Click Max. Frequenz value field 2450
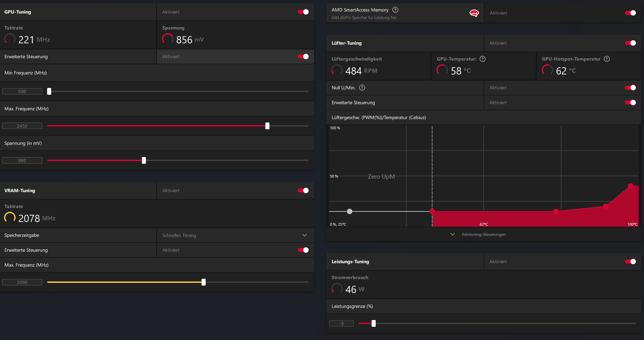Viewport: 644px width, 340px height. pyautogui.click(x=22, y=126)
